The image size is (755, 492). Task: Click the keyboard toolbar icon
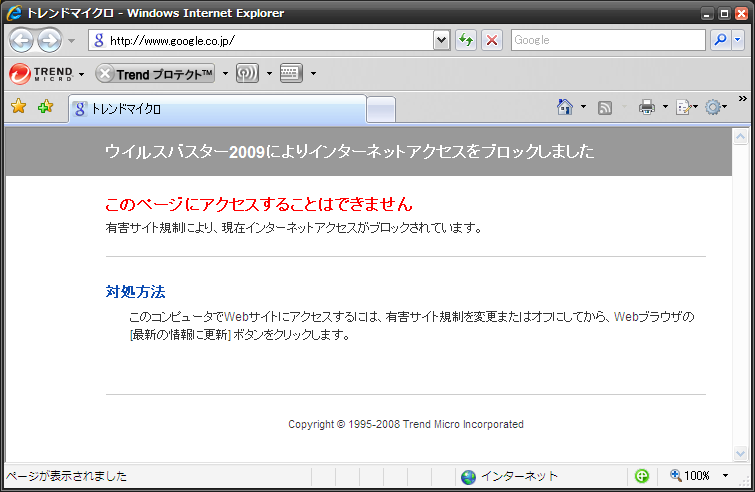click(291, 73)
